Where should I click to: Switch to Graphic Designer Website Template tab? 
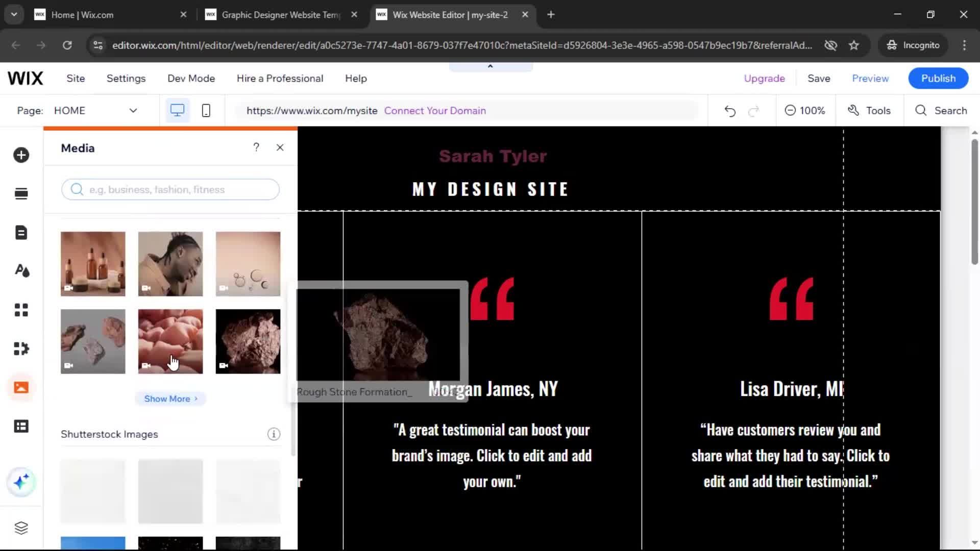pyautogui.click(x=281, y=15)
